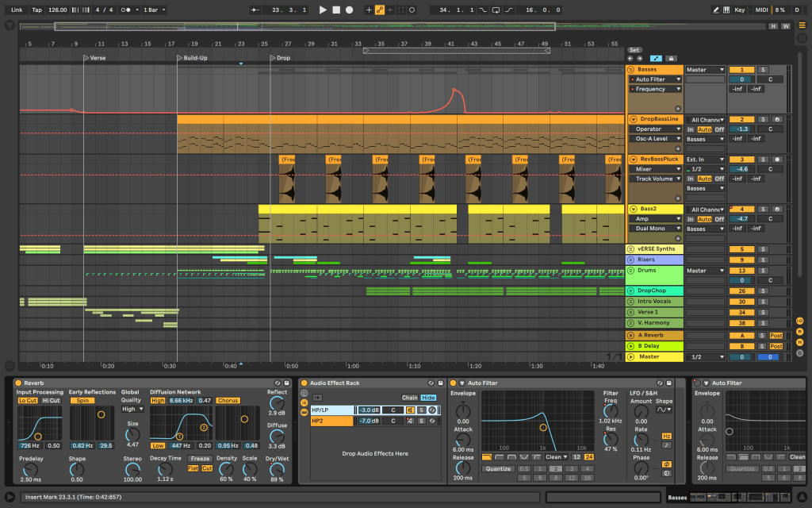This screenshot has height=508, width=812.
Task: Enable Freeze in the Reverb device
Action: 200,458
